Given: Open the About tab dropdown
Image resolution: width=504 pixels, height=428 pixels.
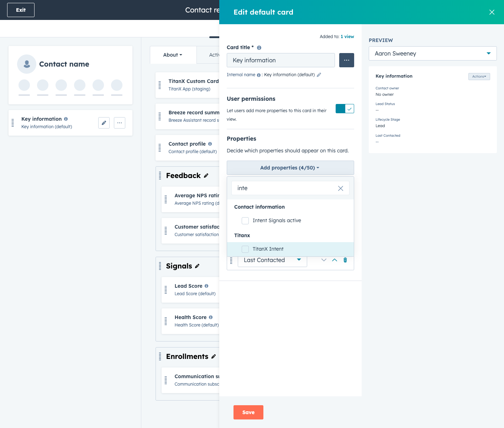Looking at the screenshot, I should pos(173,55).
